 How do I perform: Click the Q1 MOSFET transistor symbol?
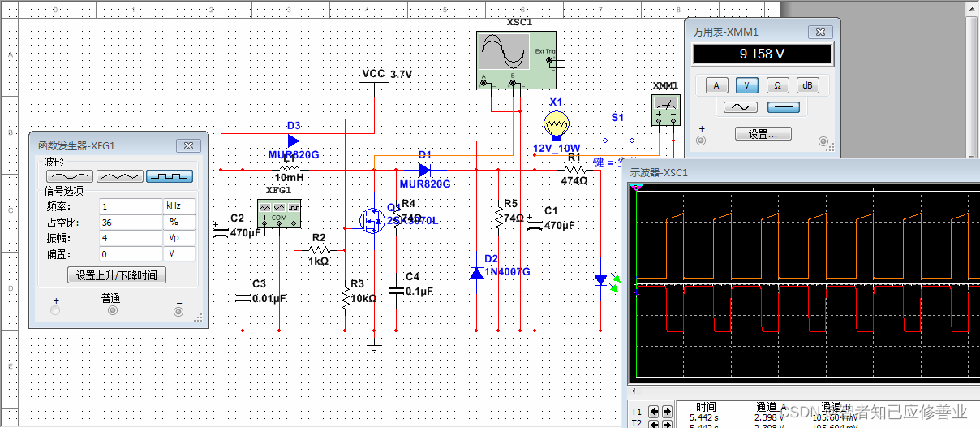(x=374, y=220)
